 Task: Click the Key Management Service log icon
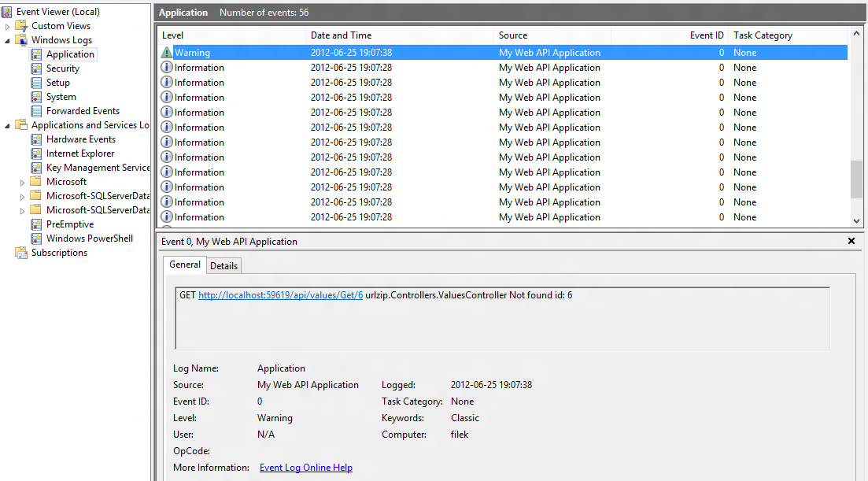pyautogui.click(x=36, y=168)
